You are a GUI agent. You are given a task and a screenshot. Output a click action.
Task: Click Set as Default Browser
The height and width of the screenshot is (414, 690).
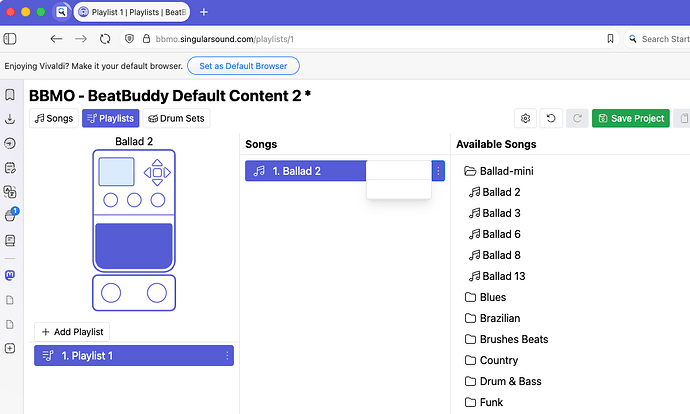coord(243,66)
